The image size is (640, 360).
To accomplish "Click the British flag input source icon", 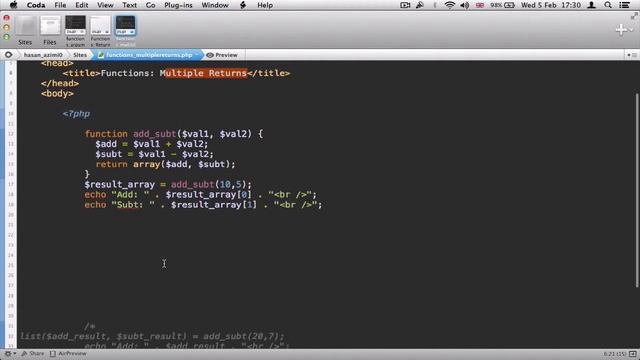I will [x=480, y=5].
